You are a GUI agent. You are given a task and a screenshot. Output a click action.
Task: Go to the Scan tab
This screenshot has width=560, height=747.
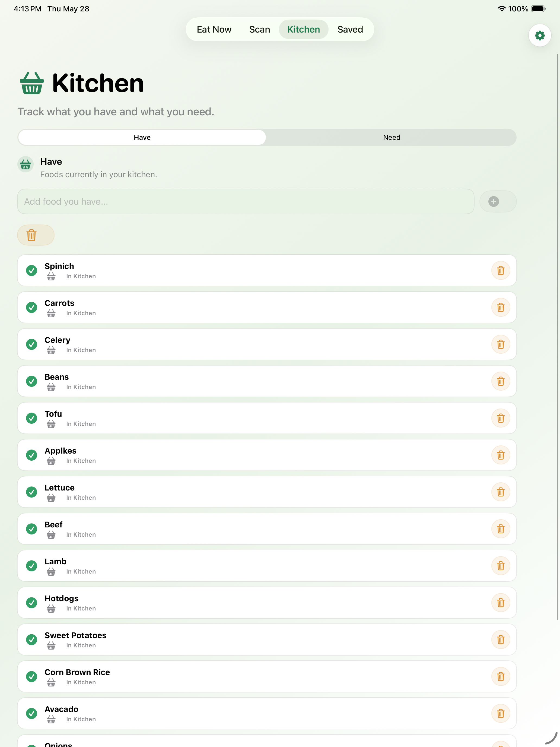coord(259,29)
